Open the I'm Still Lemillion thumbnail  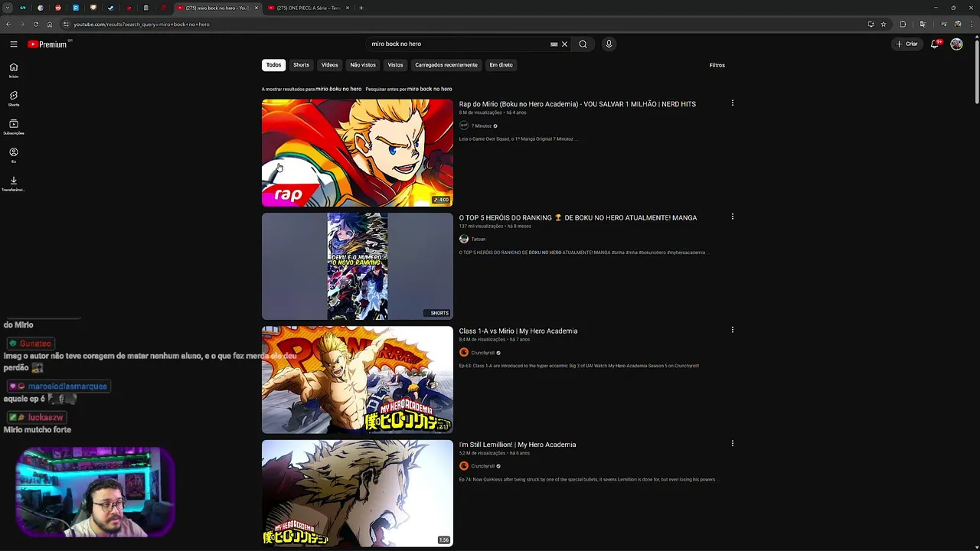pos(358,493)
